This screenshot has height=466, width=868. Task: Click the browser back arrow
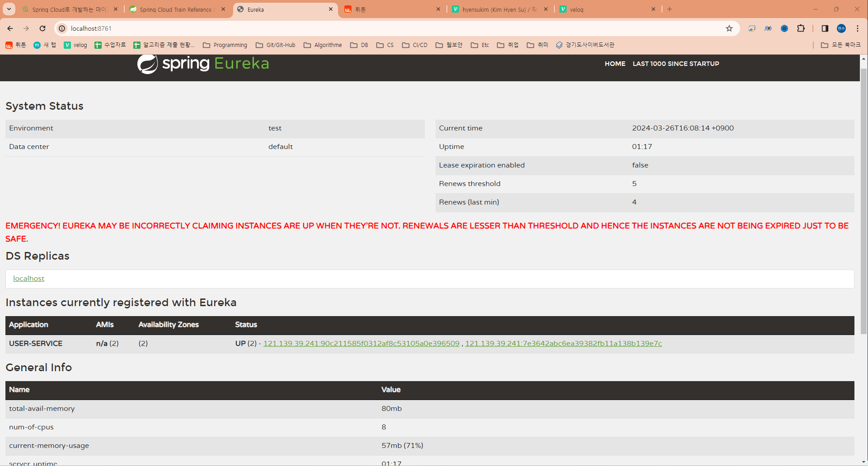(10, 28)
